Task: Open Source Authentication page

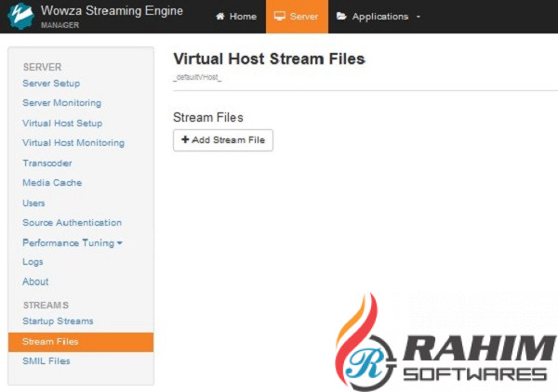Action: point(72,223)
